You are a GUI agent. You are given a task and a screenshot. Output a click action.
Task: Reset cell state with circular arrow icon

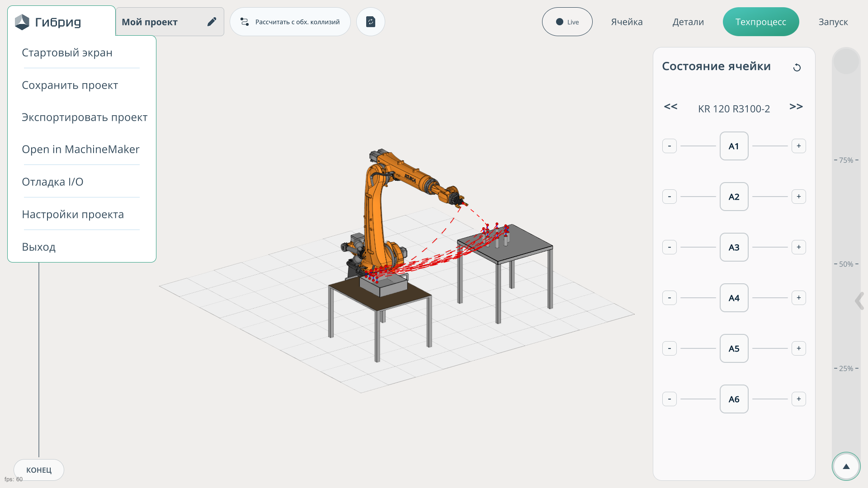tap(797, 67)
